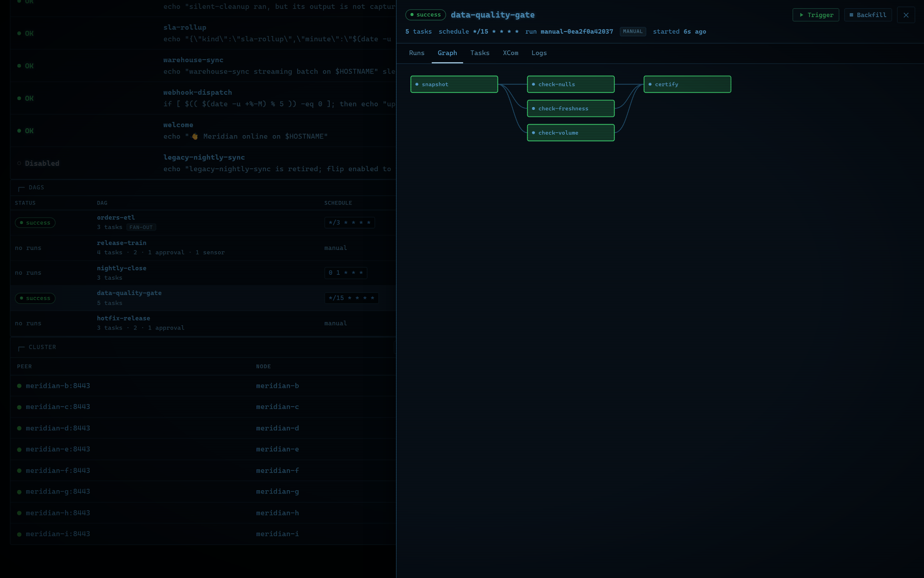Image resolution: width=924 pixels, height=578 pixels.
Task: Click the MANUAL run type badge
Action: point(633,31)
